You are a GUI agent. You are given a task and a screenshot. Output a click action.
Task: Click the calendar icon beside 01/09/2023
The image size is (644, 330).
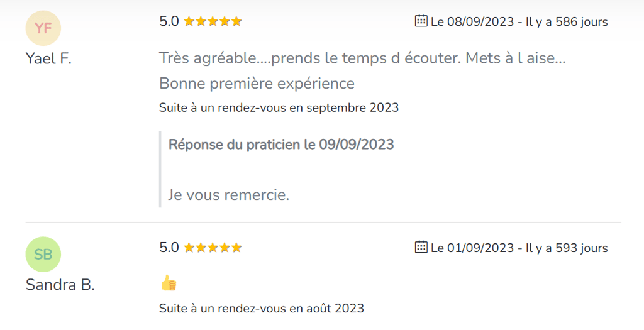(x=421, y=247)
